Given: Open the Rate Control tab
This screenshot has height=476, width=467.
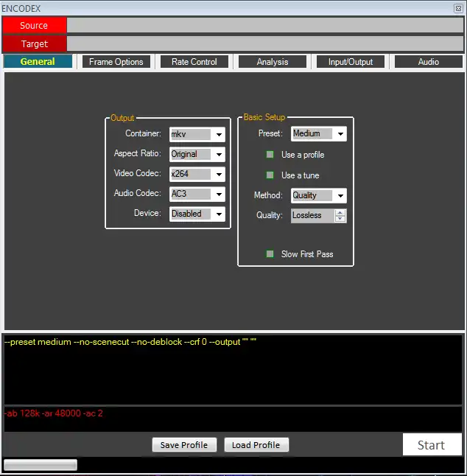Looking at the screenshot, I should point(194,62).
